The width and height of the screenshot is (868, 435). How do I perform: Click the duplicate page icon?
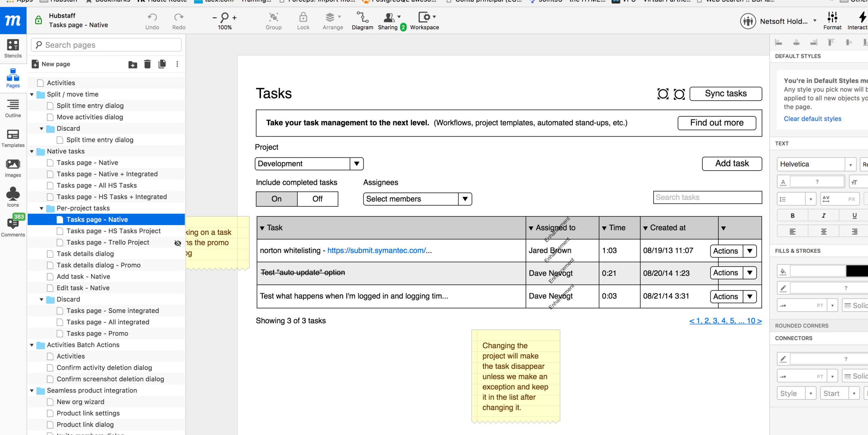pos(162,64)
